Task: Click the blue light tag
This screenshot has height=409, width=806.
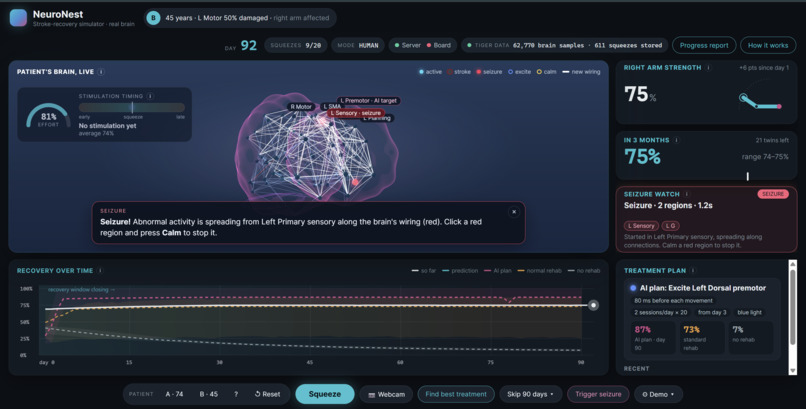Action: 749,312
